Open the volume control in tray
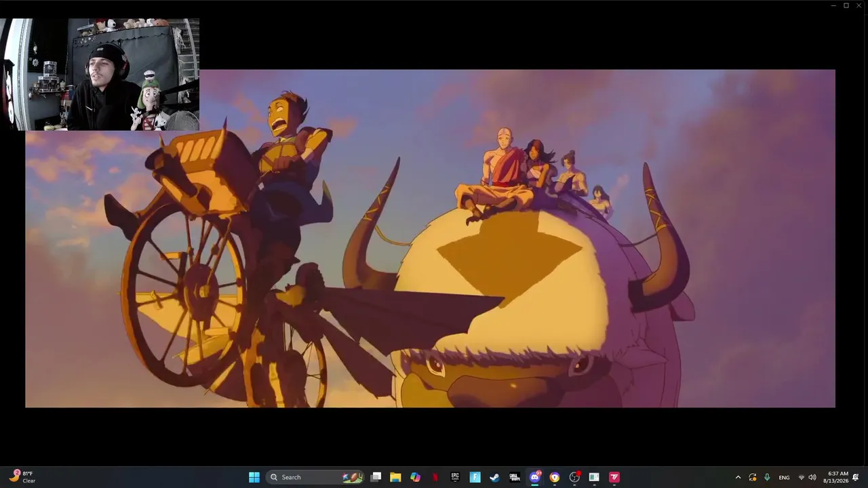The height and width of the screenshot is (488, 868). 812,478
